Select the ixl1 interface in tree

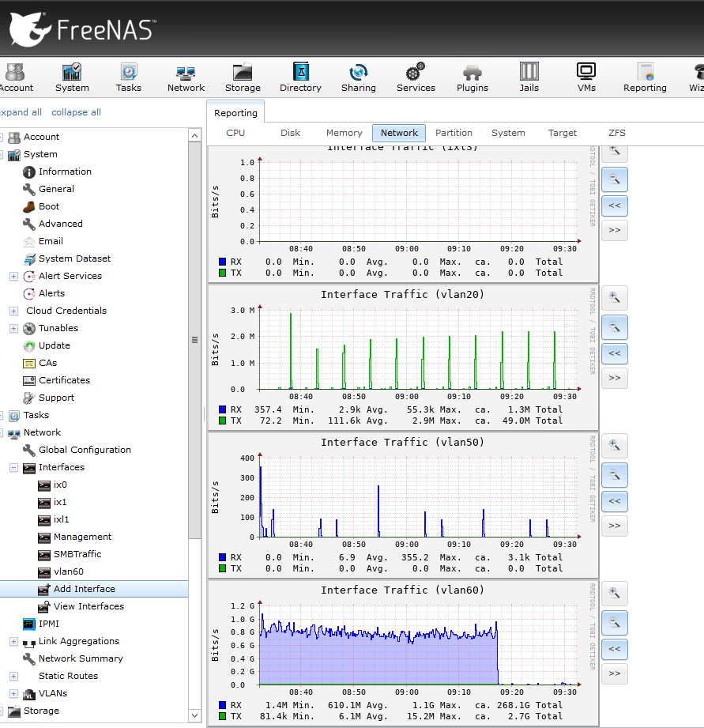click(x=61, y=519)
